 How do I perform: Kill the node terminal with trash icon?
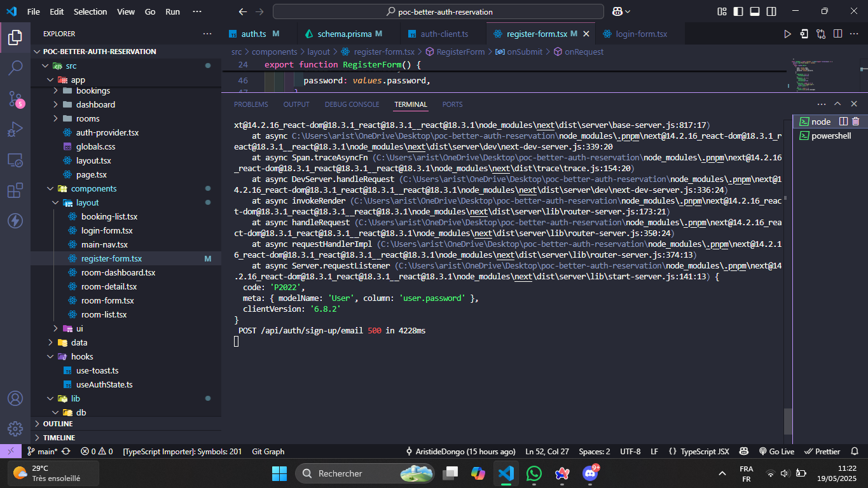pos(856,122)
